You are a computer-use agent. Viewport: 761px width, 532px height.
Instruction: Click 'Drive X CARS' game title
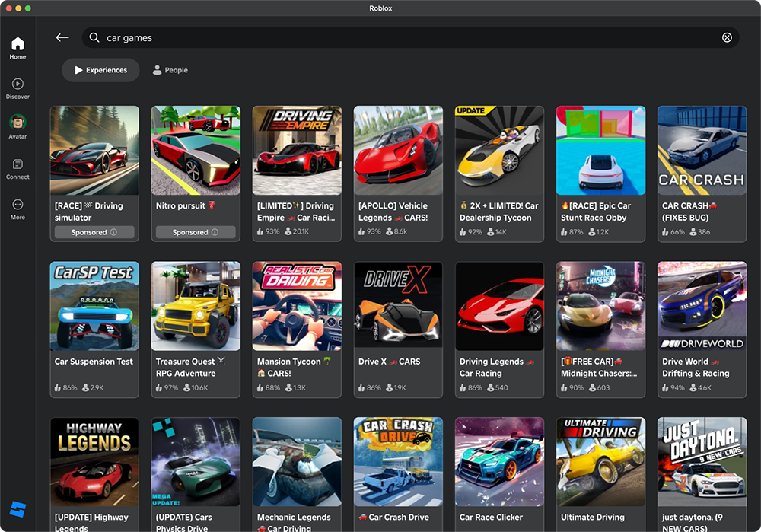click(x=389, y=362)
